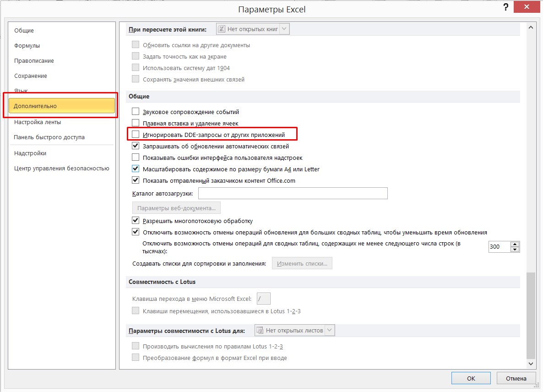
Task: Toggle Задать точность как на экране
Action: 136,56
